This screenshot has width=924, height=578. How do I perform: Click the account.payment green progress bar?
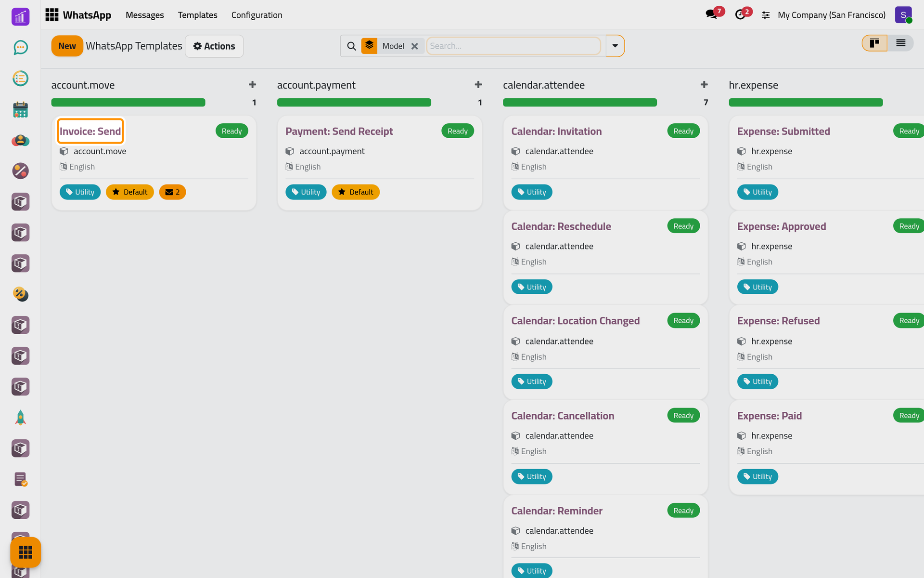click(x=354, y=103)
